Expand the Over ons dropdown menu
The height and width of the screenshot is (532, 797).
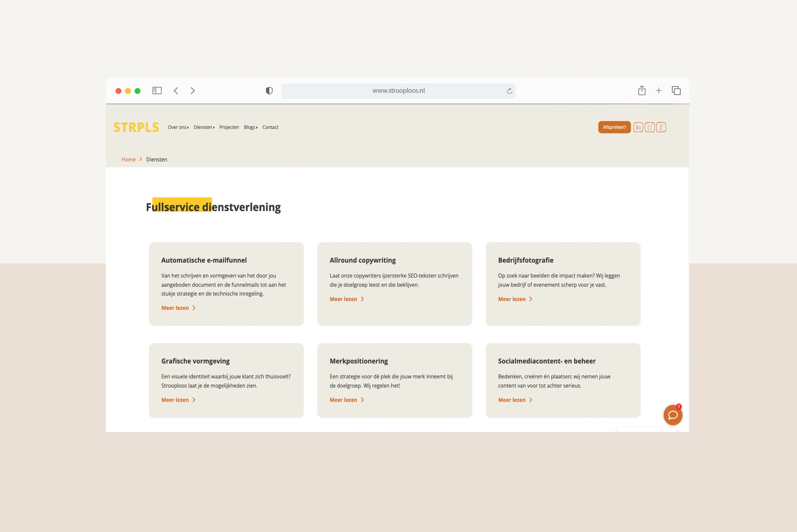point(178,127)
